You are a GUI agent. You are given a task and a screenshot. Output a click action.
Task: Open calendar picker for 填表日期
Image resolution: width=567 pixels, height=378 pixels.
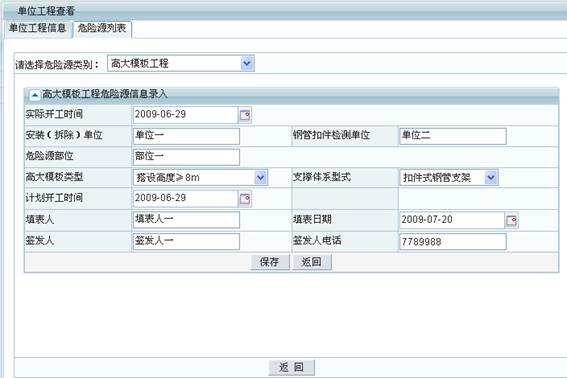(x=512, y=220)
